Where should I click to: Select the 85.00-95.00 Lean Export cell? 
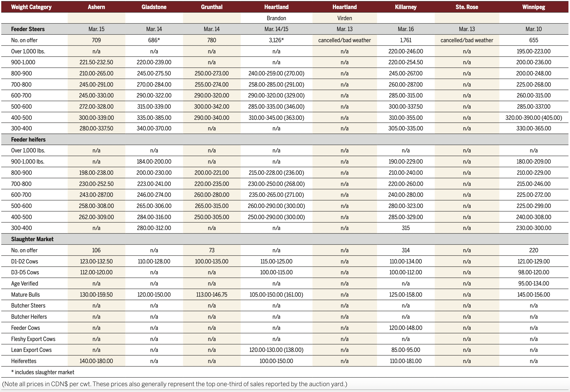tap(406, 350)
